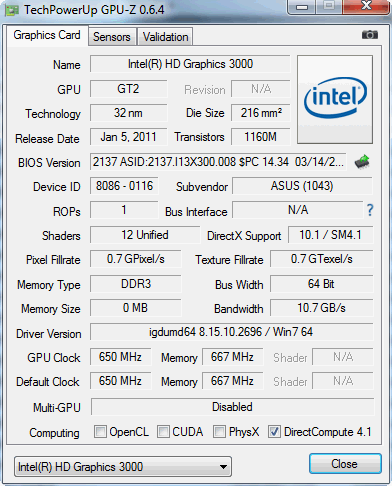Click the GPU-Z title bar app icon

click(x=12, y=10)
